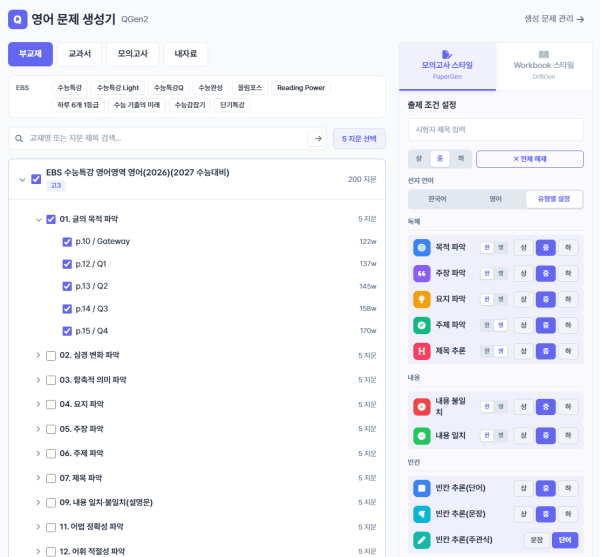Filter by 수능감잡기 series
This screenshot has height=557, width=600.
pyautogui.click(x=190, y=105)
